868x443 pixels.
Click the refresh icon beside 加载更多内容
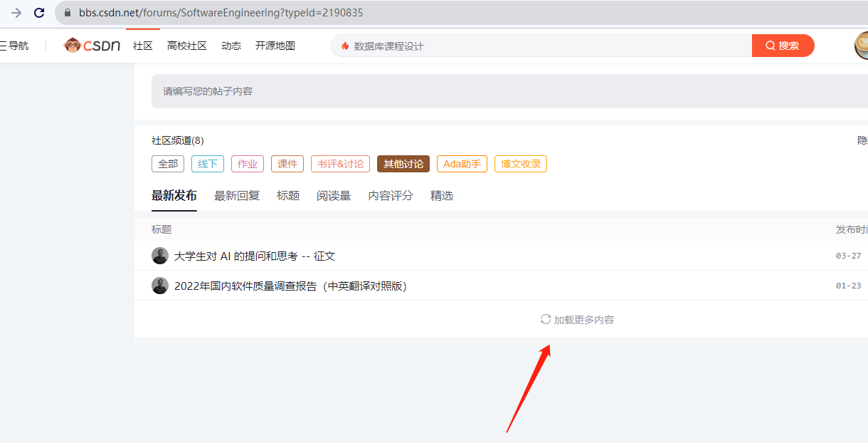pyautogui.click(x=546, y=320)
